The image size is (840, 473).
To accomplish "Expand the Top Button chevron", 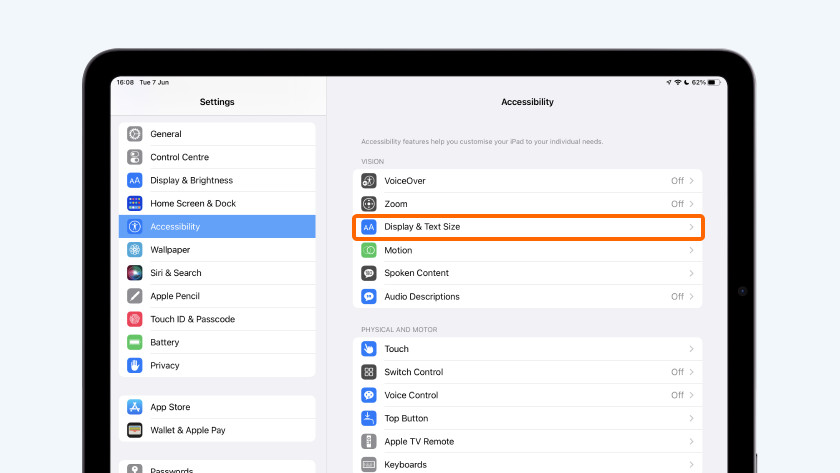I will click(691, 418).
